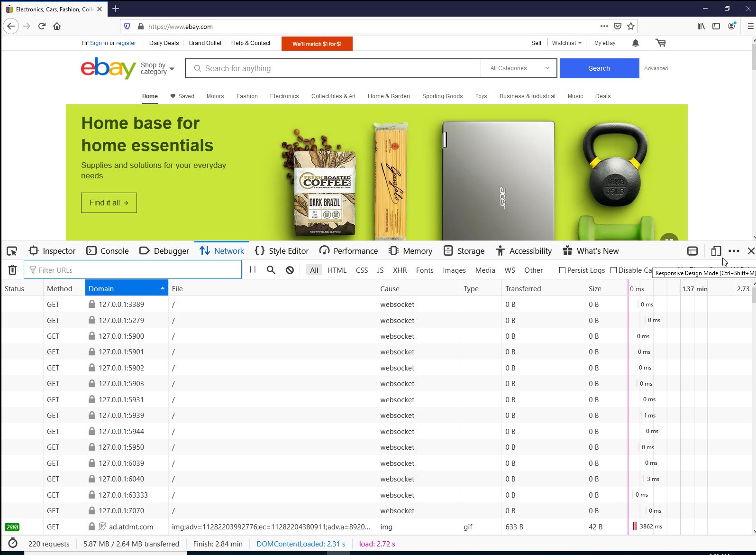Click the Electronics category link
The height and width of the screenshot is (555, 756).
(x=284, y=96)
